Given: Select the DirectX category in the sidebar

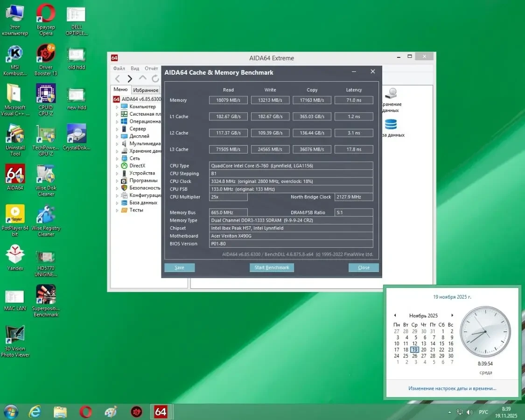Looking at the screenshot, I should [x=124, y=166].
